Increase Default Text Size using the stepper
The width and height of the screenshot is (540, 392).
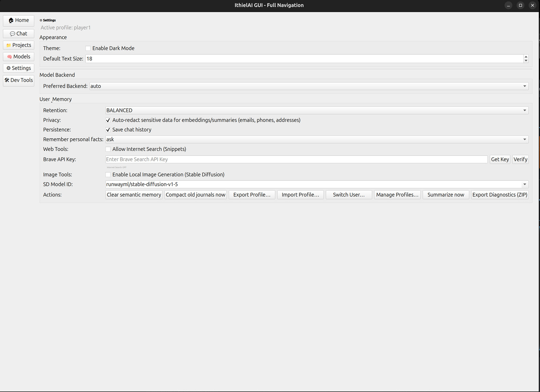[x=526, y=57]
